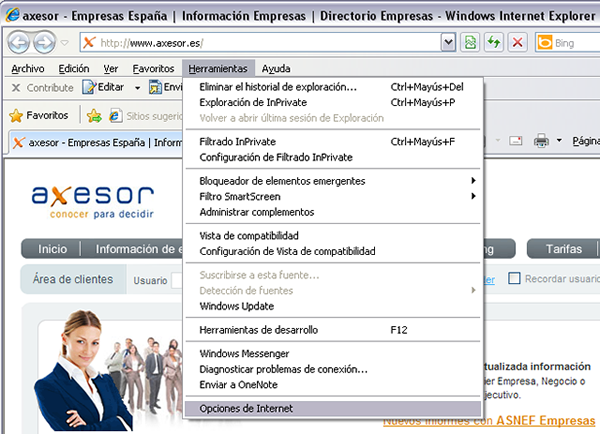The width and height of the screenshot is (600, 434).
Task: Choose Administrar complementos
Action: 333,212
